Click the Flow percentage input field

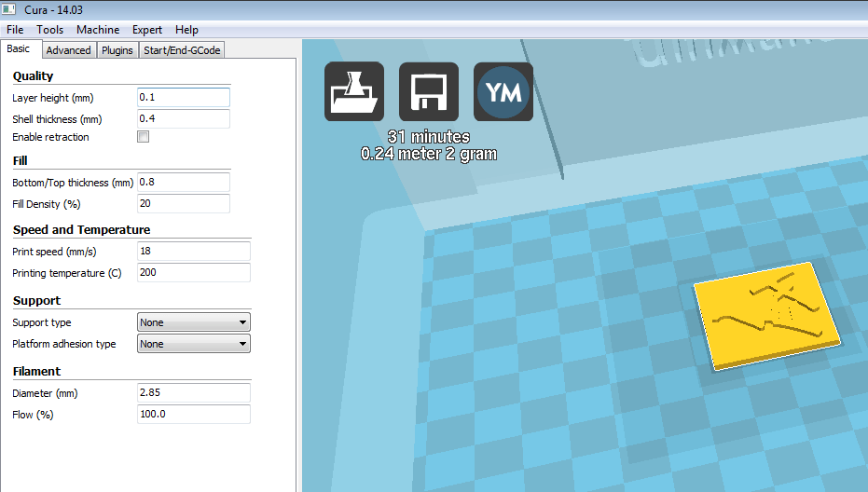(194, 415)
